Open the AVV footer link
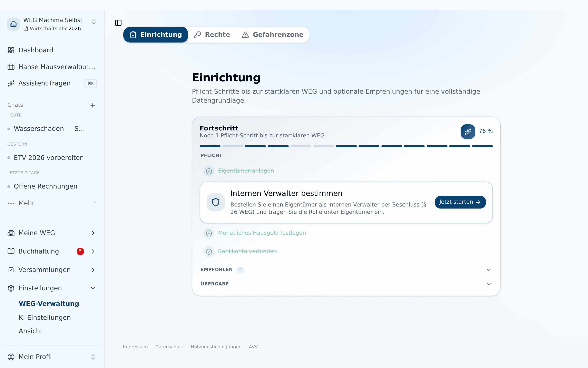Screen dimensions: 588x368 (253, 347)
